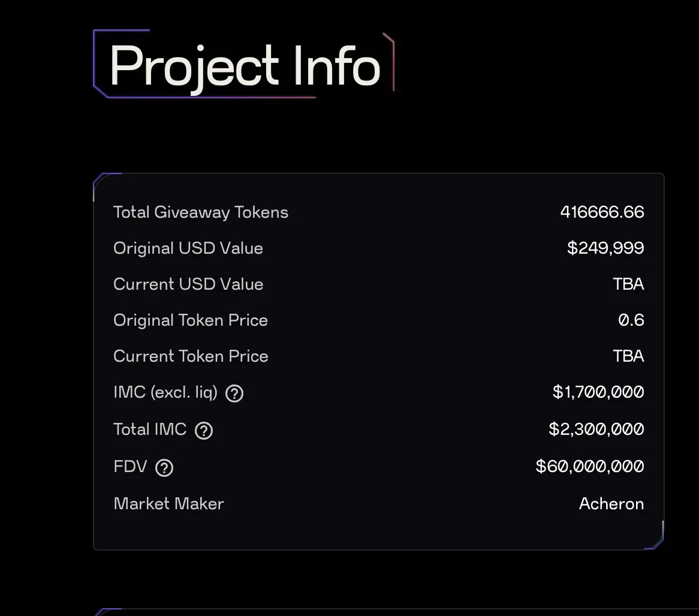
Task: Click the Original Token Price label
Action: pos(191,320)
